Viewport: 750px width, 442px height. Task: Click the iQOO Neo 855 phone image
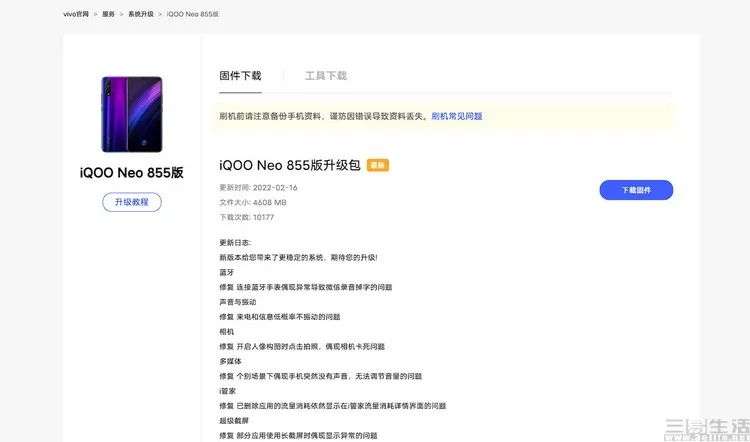(132, 114)
